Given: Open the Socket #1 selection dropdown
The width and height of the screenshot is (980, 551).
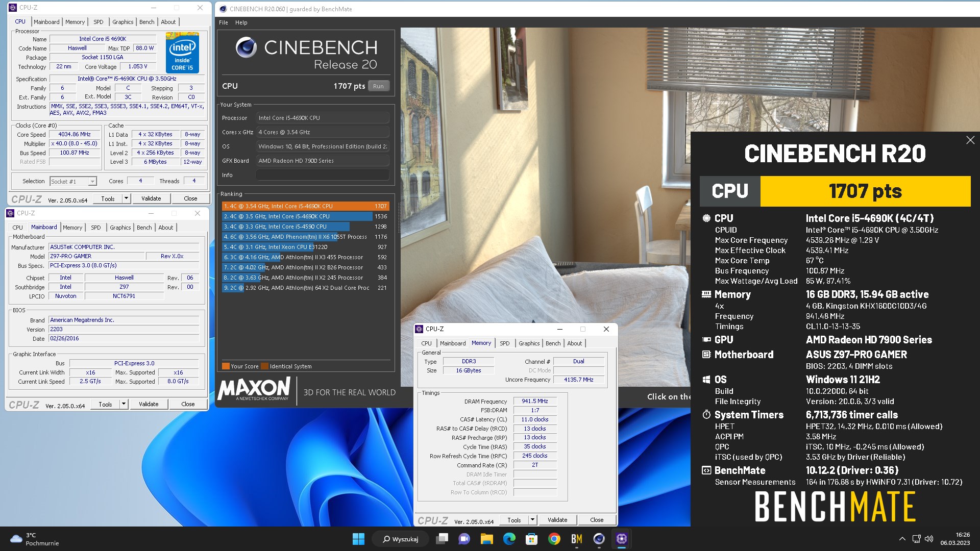Looking at the screenshot, I should click(73, 181).
